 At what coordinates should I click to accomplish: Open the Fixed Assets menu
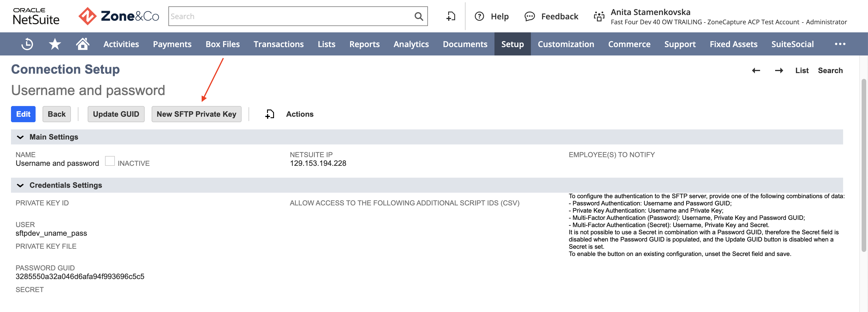(x=733, y=44)
